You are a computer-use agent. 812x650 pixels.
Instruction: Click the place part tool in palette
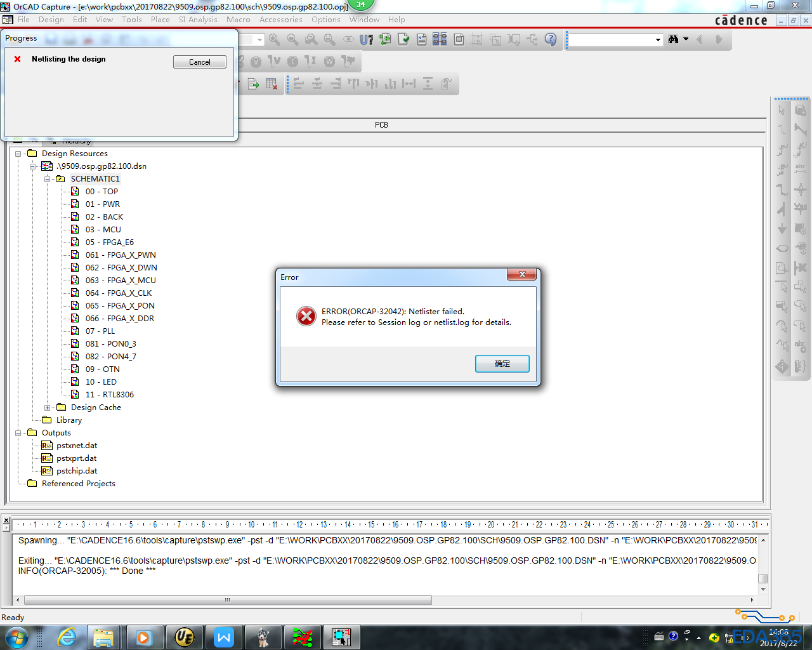pos(801,110)
